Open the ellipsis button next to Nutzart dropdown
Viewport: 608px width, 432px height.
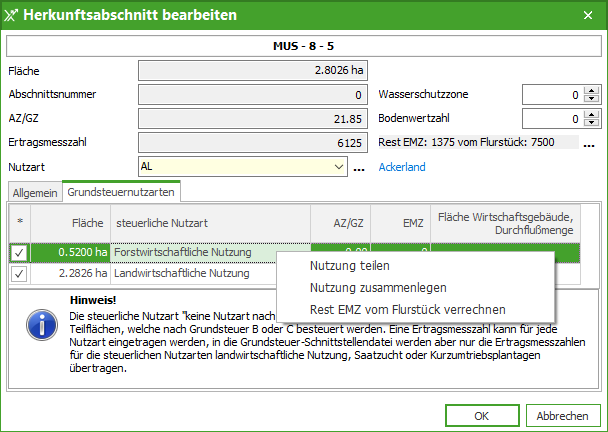(x=359, y=167)
